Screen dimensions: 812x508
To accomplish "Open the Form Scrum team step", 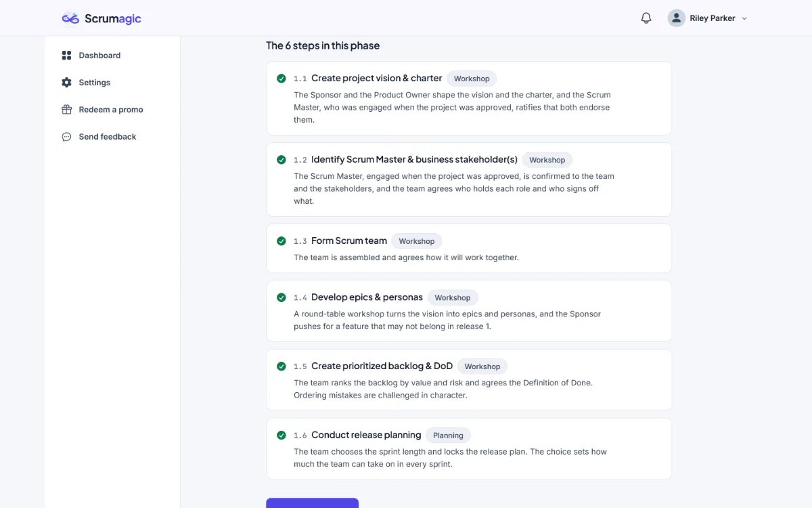I will 349,240.
